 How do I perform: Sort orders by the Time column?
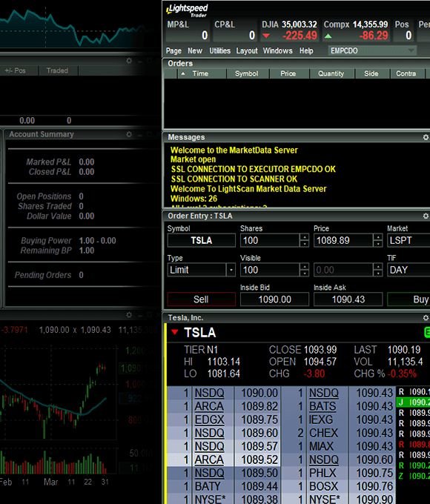(x=202, y=73)
